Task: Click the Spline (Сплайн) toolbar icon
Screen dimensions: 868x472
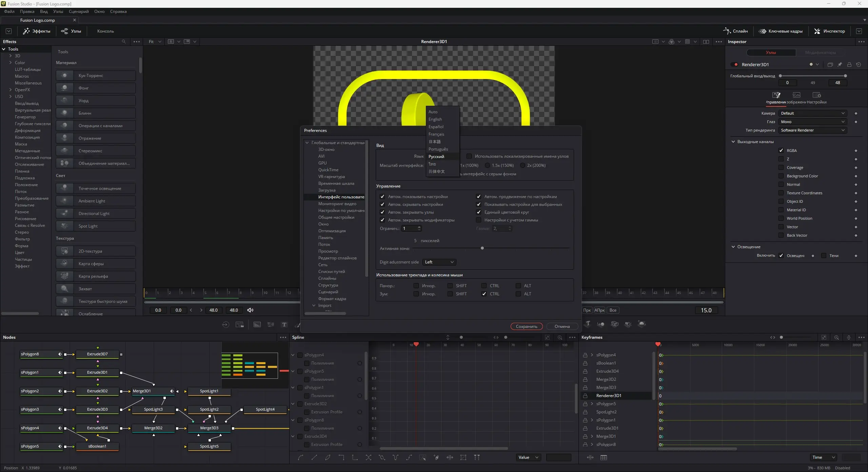Action: [735, 31]
